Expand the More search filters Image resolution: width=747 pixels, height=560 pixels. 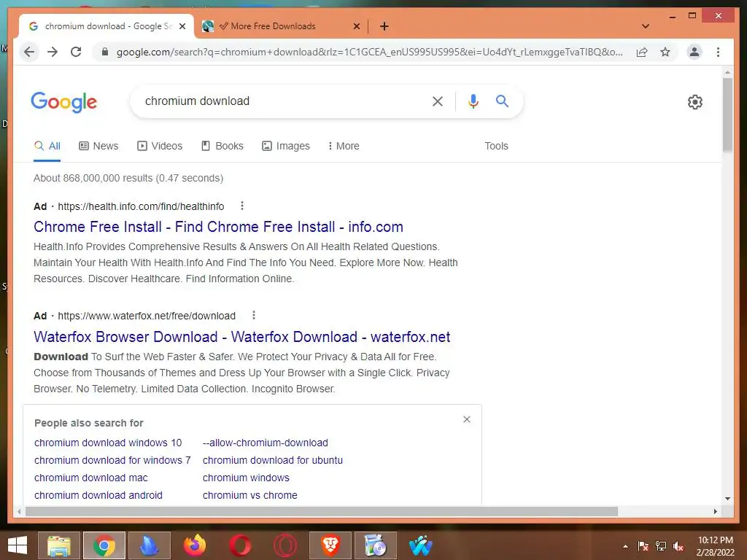(344, 146)
